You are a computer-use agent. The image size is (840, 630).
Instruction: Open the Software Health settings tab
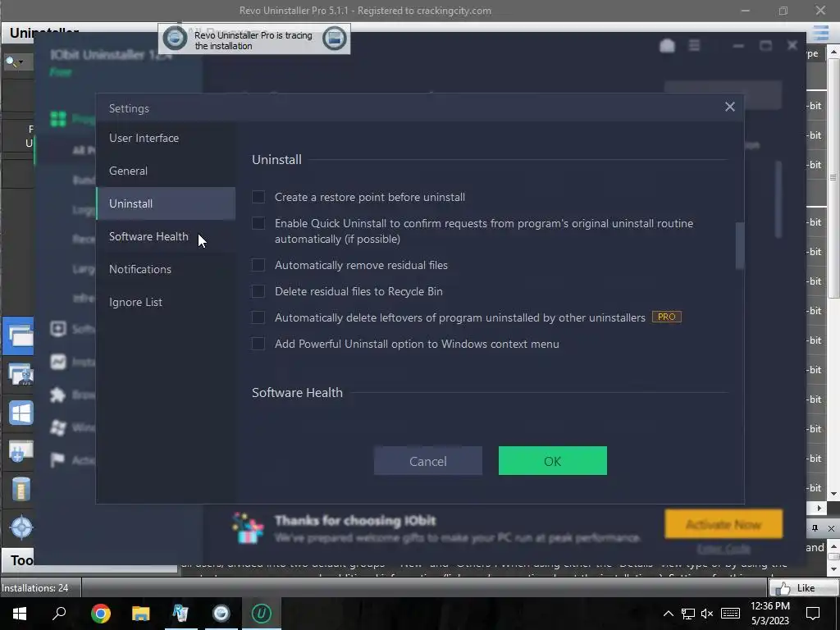click(166, 236)
